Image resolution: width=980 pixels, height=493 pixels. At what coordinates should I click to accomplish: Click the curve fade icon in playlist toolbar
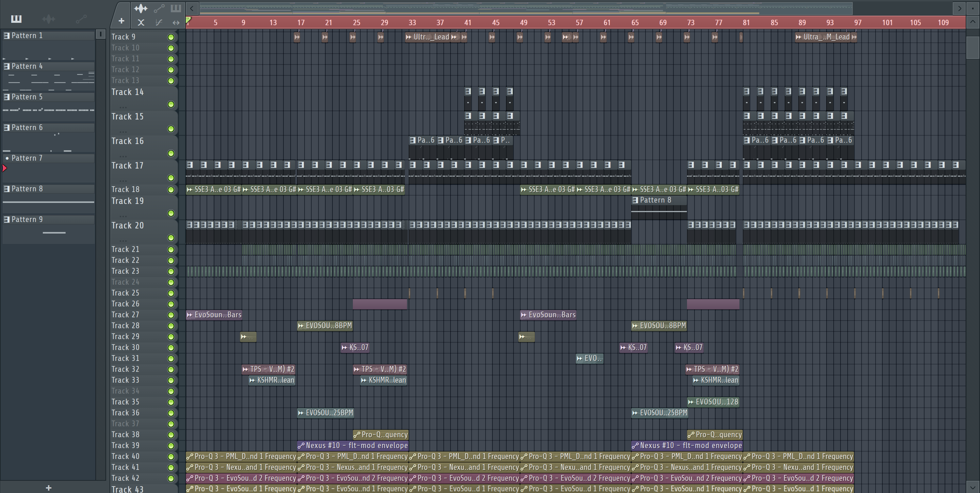[x=159, y=22]
